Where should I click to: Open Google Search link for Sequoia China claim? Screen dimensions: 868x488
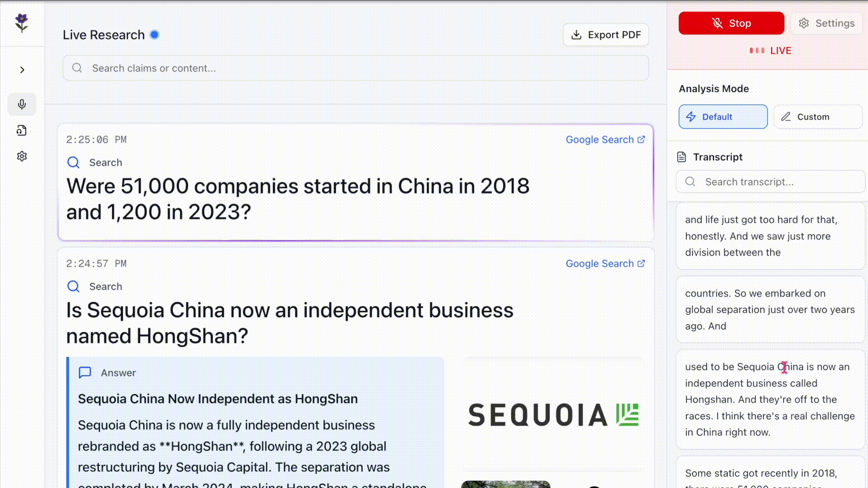[x=605, y=263]
